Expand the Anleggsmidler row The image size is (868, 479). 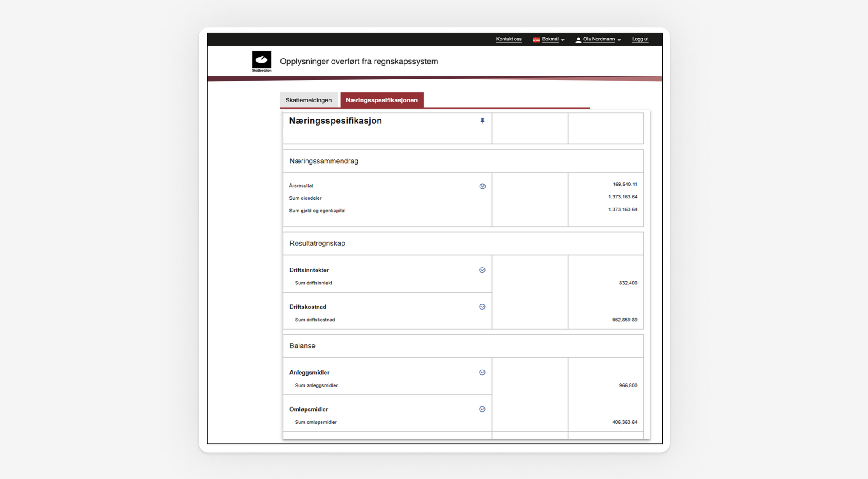click(x=482, y=373)
